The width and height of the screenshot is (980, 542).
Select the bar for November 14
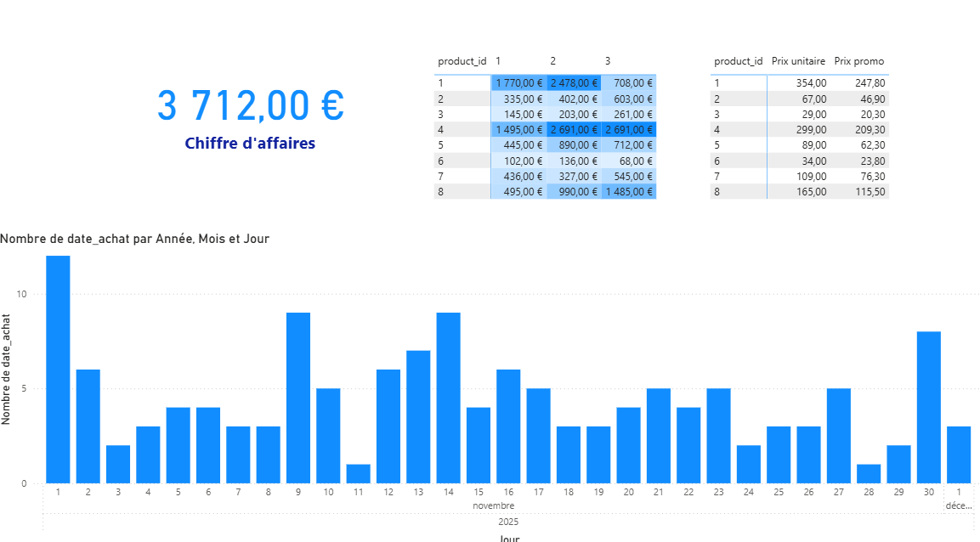pos(448,398)
